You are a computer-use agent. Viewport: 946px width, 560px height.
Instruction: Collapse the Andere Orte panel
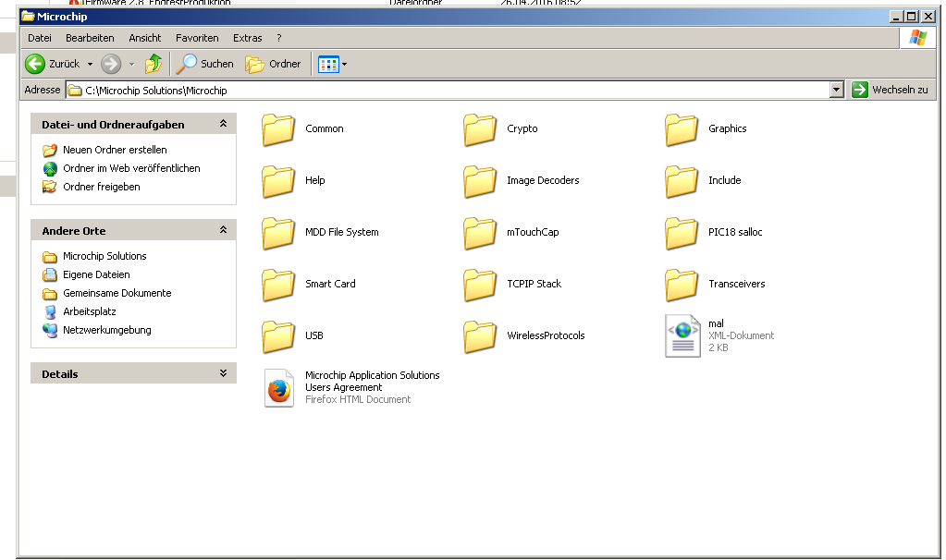[223, 230]
